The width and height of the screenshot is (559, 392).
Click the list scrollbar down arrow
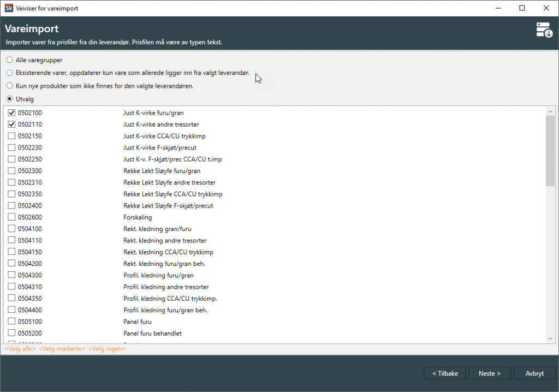point(550,339)
